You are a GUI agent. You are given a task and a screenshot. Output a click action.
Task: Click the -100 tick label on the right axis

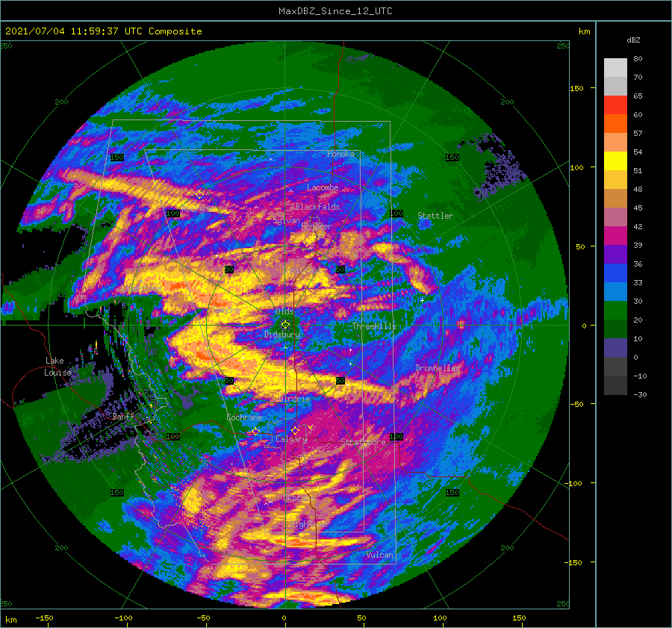point(574,483)
